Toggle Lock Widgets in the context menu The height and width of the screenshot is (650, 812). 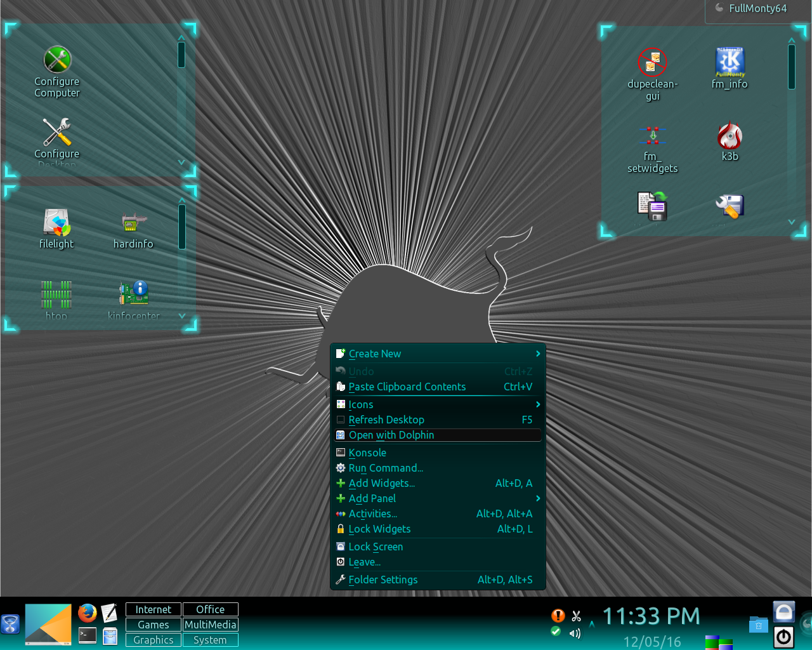click(x=438, y=529)
